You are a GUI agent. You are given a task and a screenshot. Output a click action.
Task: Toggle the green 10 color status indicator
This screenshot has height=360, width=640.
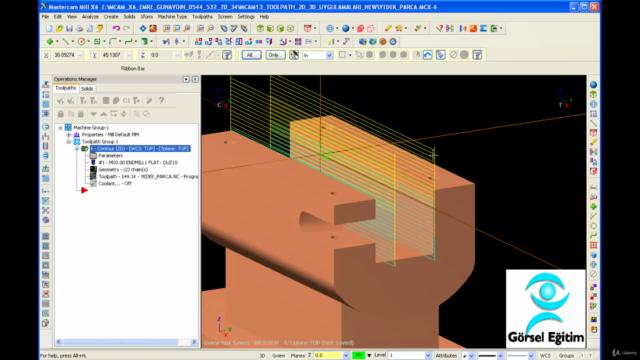pos(358,356)
